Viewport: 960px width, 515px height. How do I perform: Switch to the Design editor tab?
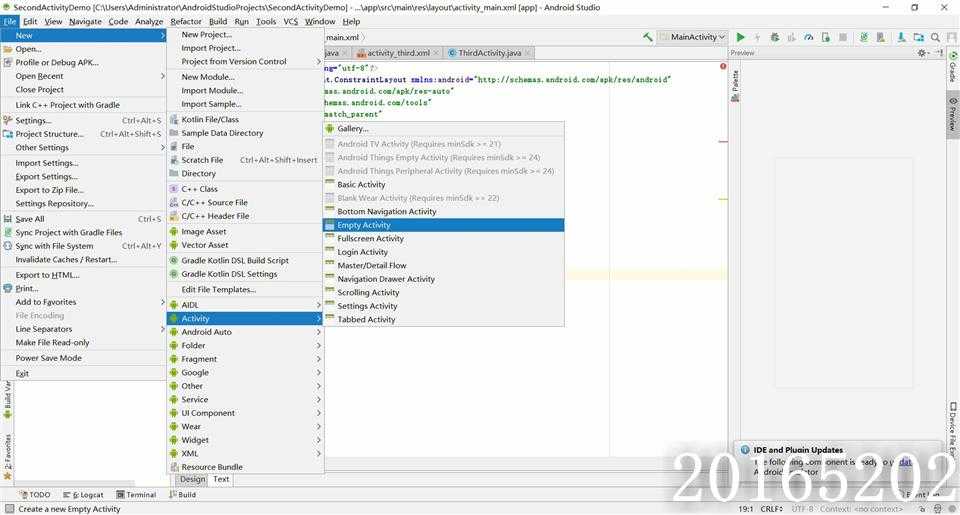click(x=192, y=479)
